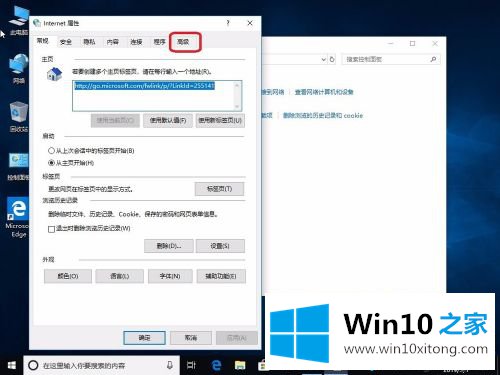Open 标签页(T) settings button
Screen dimensions: 500x375
[x=219, y=189]
